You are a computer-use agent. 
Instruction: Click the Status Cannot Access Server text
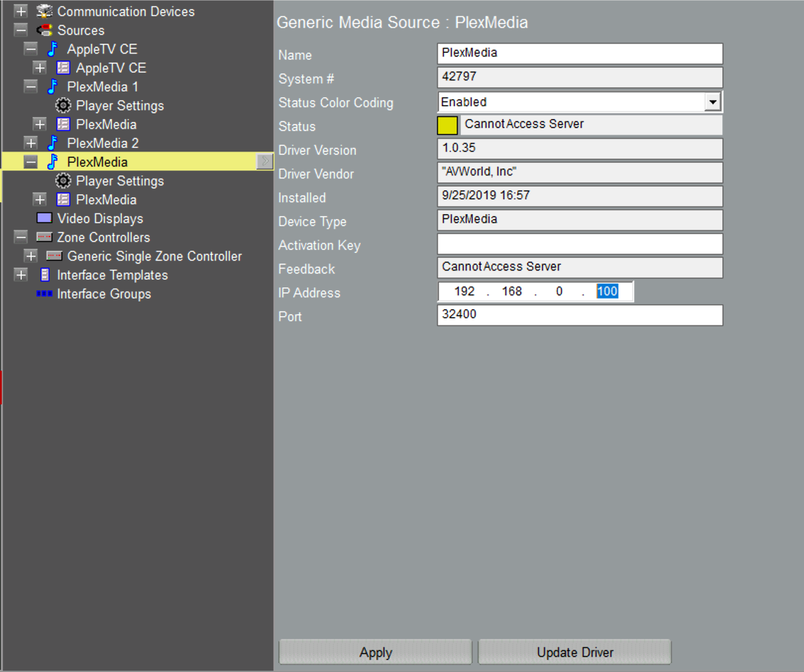coord(524,124)
